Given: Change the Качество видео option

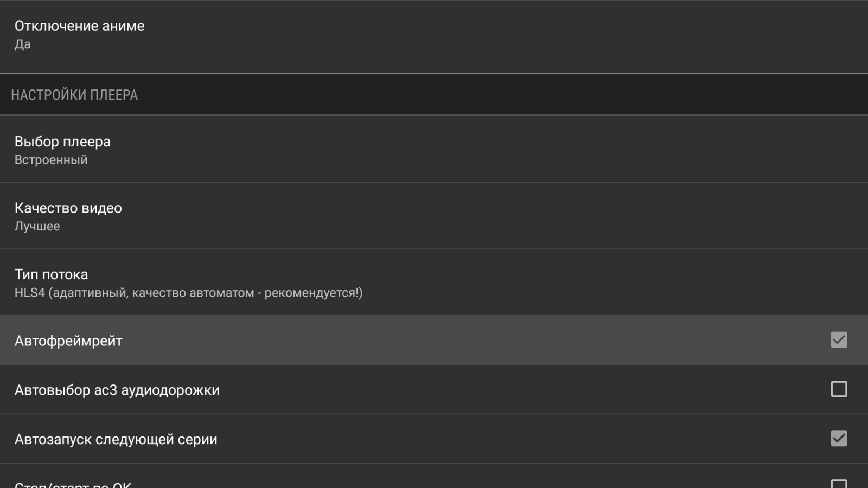Looking at the screenshot, I should coord(434,216).
